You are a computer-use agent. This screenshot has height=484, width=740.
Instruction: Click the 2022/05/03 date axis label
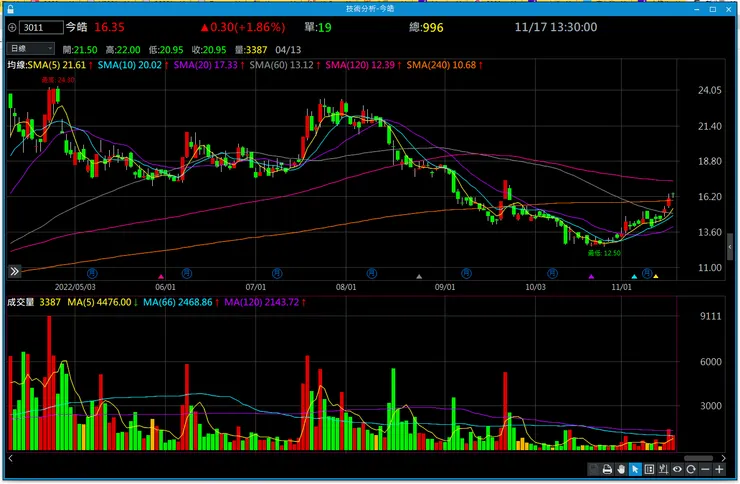pyautogui.click(x=75, y=287)
